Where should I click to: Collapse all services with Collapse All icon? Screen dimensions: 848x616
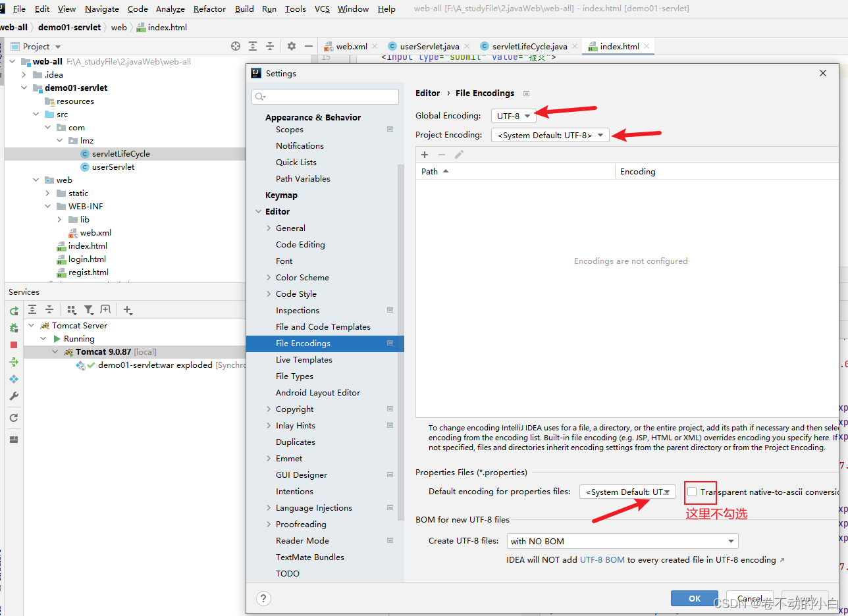49,309
